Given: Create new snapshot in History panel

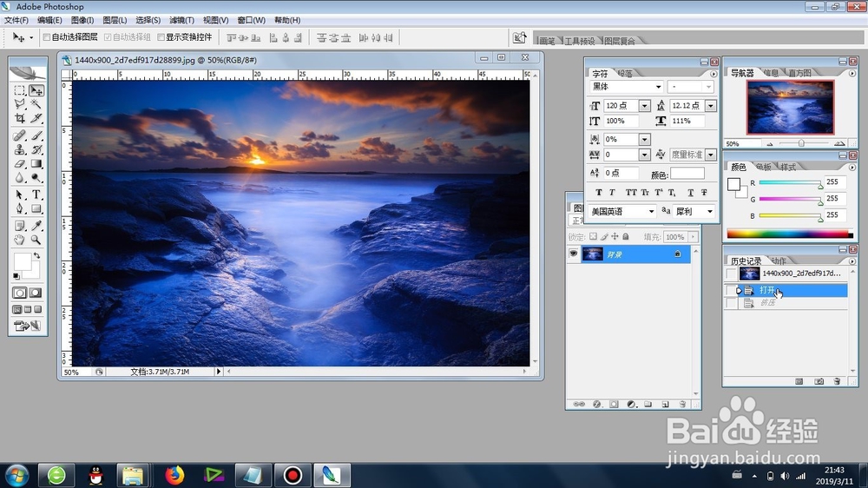Looking at the screenshot, I should [x=819, y=382].
